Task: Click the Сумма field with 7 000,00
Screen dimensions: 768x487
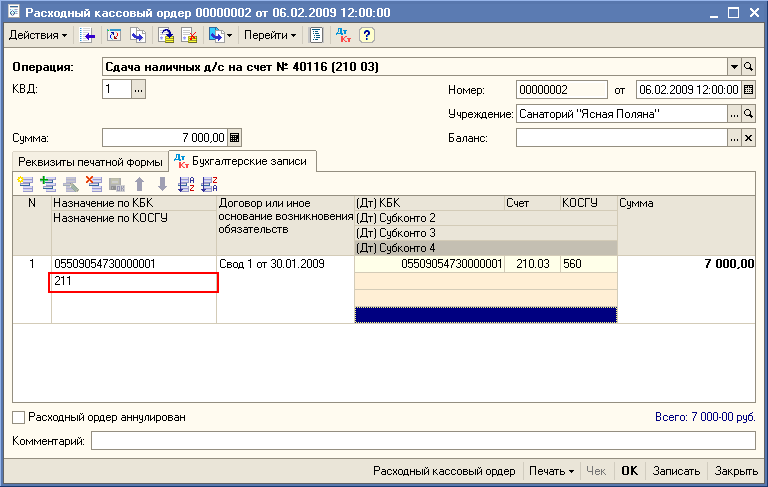Action: point(165,138)
